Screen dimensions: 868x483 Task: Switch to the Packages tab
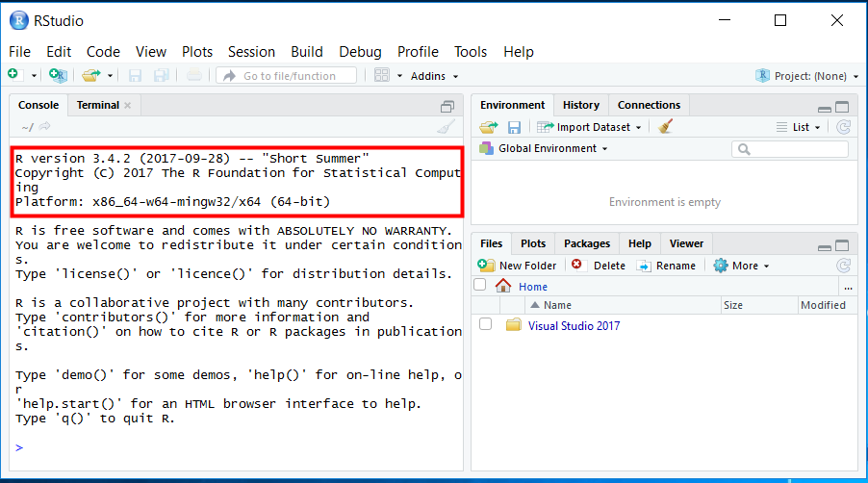tap(587, 243)
